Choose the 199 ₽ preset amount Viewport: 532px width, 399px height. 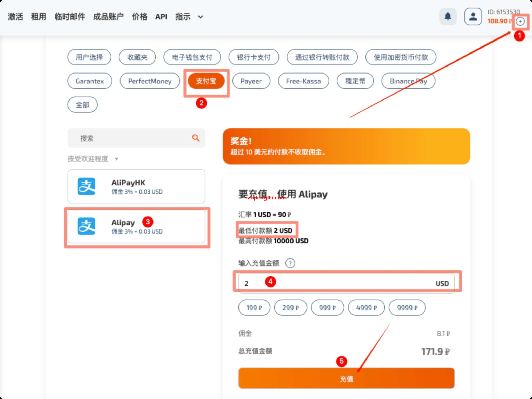click(x=254, y=308)
